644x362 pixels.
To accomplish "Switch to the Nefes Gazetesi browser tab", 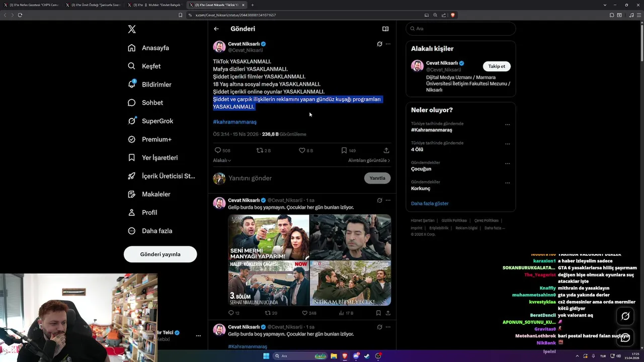I will tap(31, 5).
